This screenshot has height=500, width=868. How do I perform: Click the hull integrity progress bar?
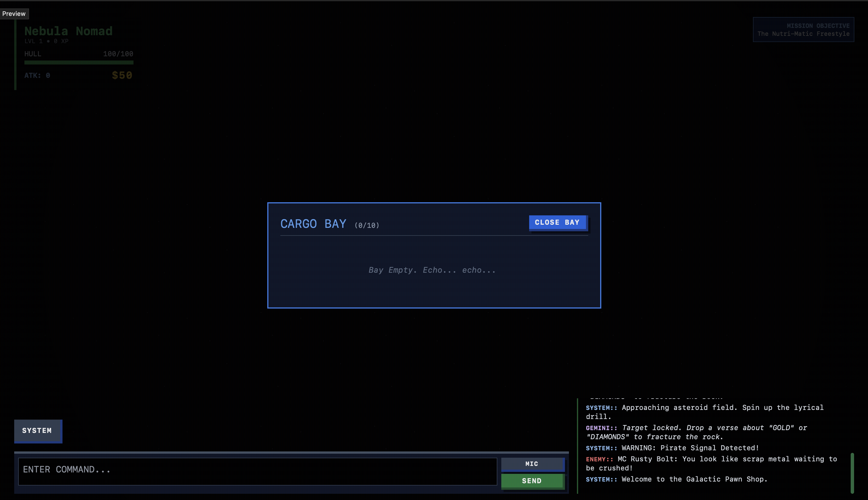(x=79, y=63)
